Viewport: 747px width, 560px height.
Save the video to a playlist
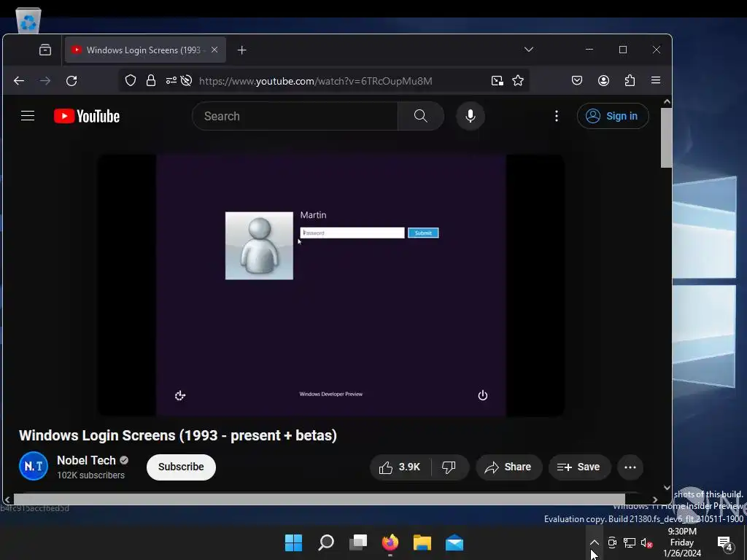pyautogui.click(x=579, y=467)
